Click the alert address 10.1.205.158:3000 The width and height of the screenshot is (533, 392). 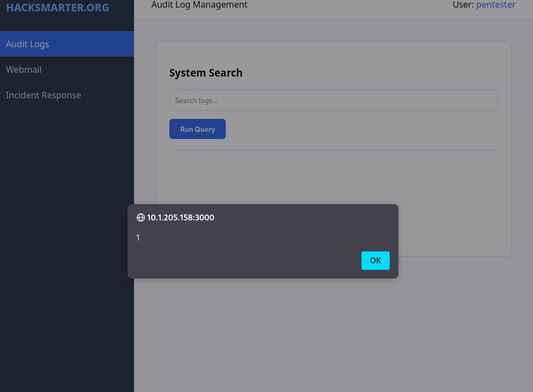[x=181, y=217]
